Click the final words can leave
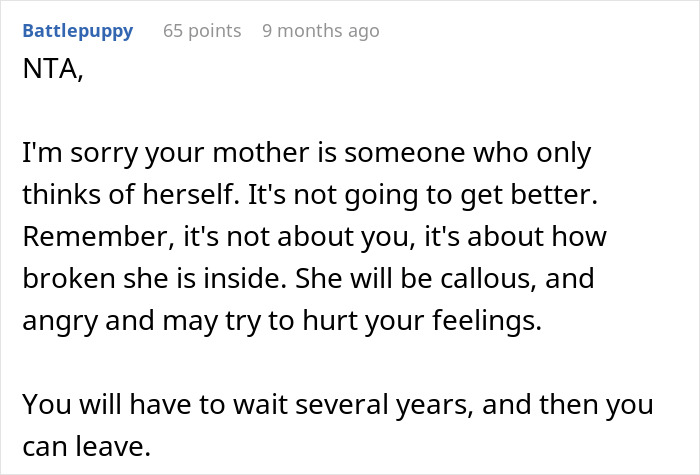The height and width of the screenshot is (475, 700). pos(87,446)
